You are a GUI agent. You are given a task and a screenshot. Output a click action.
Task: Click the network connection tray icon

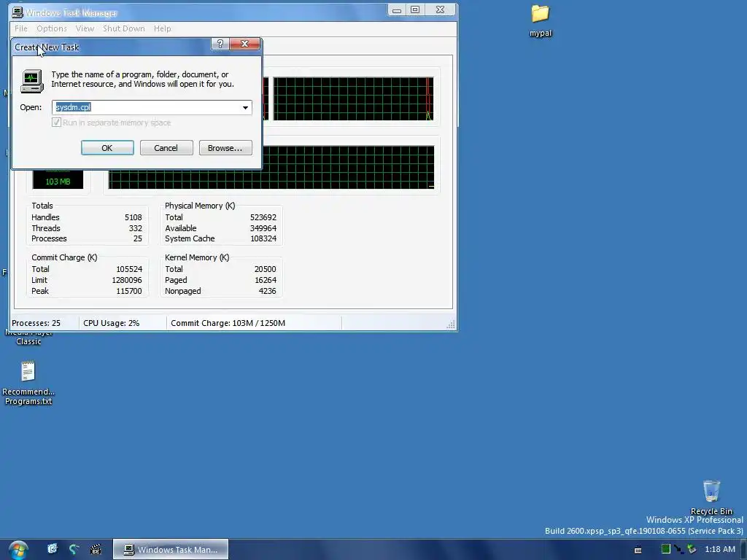coord(678,549)
